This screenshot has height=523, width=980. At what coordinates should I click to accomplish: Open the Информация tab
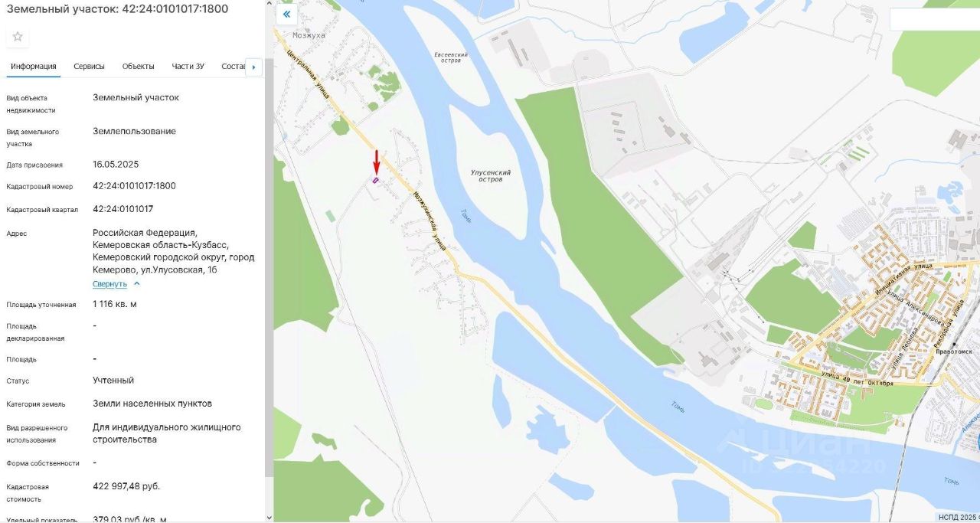point(34,66)
